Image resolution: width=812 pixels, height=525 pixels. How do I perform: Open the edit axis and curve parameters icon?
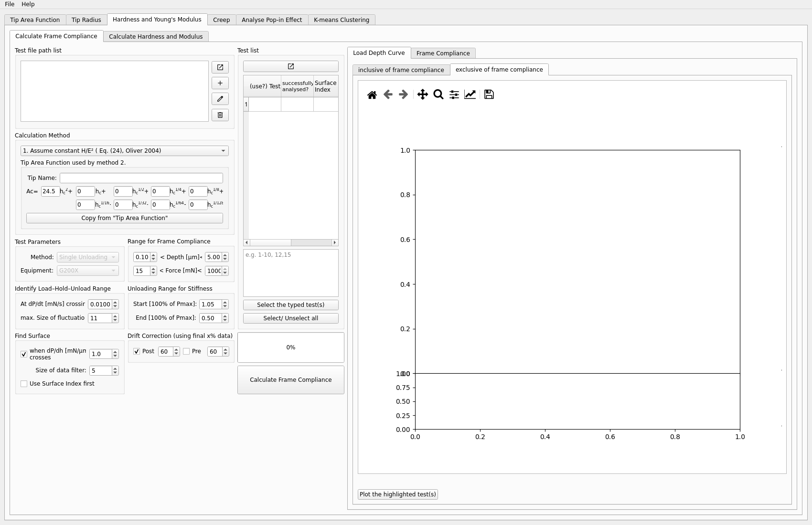[x=470, y=94]
